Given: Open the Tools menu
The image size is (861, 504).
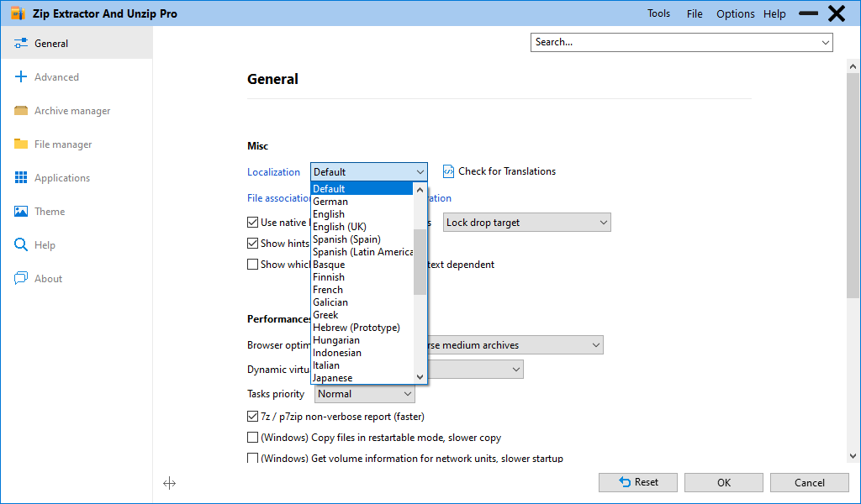Looking at the screenshot, I should click(x=658, y=13).
